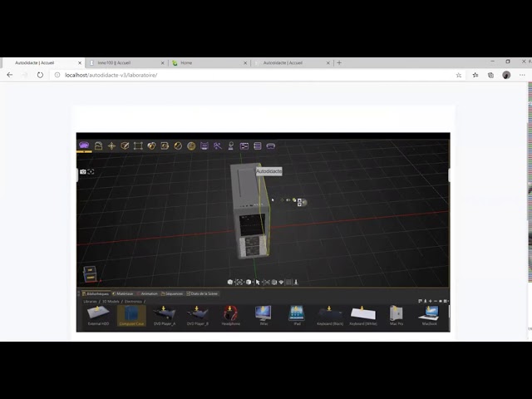
Task: Select the Mac Pro model thumbnail
Action: click(x=397, y=316)
